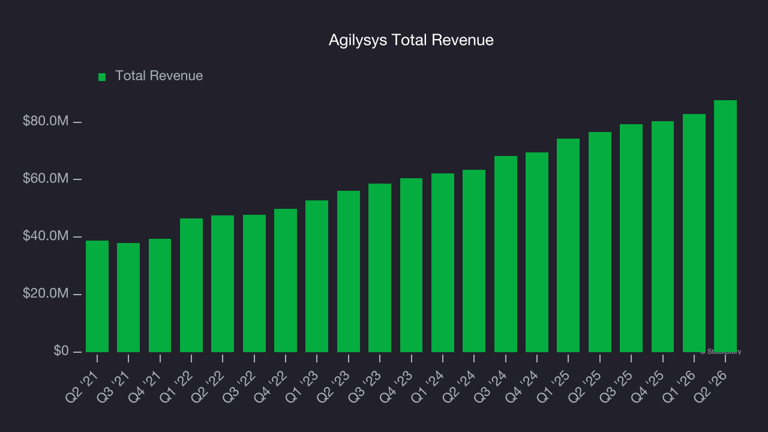
Task: Click the Agilysys Total Revenue chart title
Action: coord(411,40)
